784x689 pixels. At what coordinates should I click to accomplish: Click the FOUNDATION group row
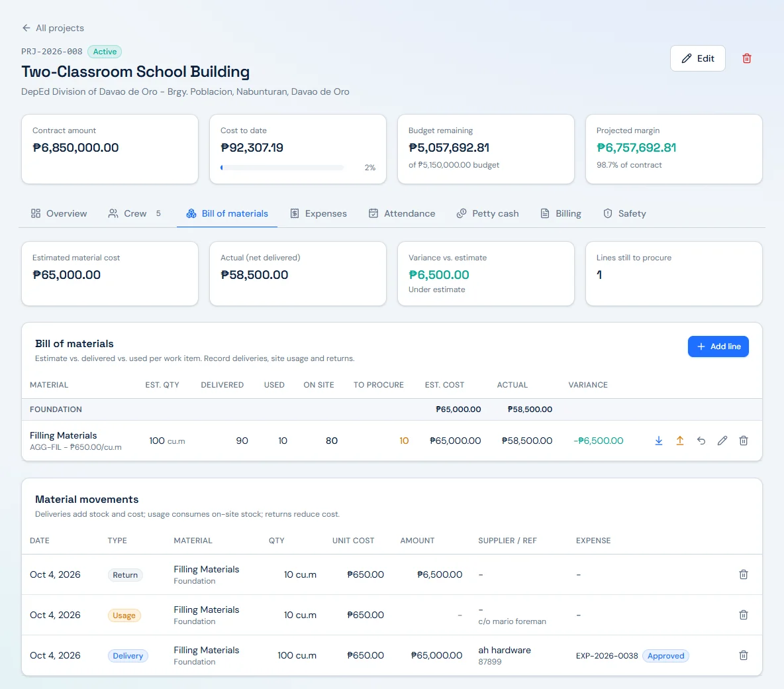pos(391,409)
